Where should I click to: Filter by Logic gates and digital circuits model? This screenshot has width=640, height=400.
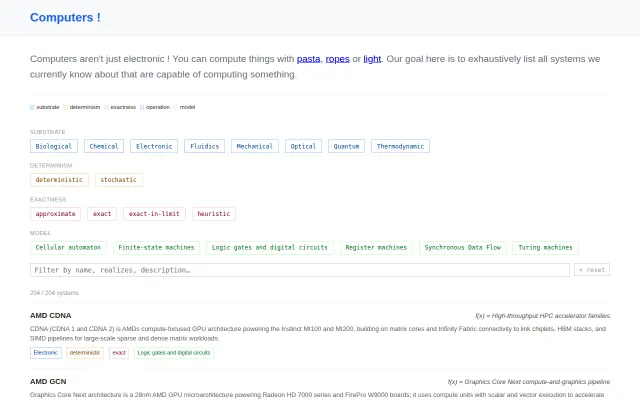[270, 248]
